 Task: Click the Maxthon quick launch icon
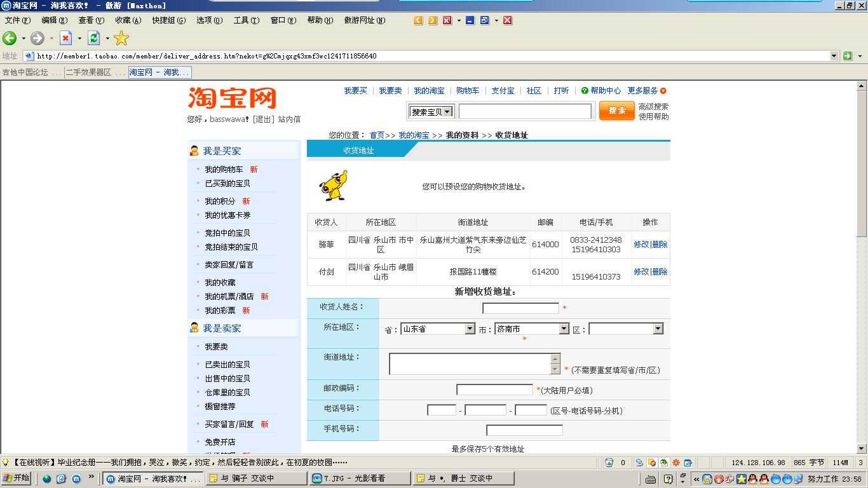click(x=76, y=478)
